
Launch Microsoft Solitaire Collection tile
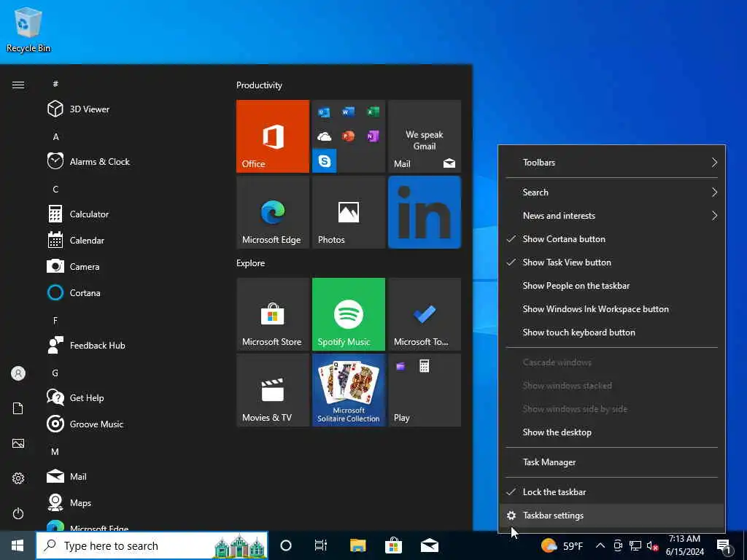coord(348,390)
